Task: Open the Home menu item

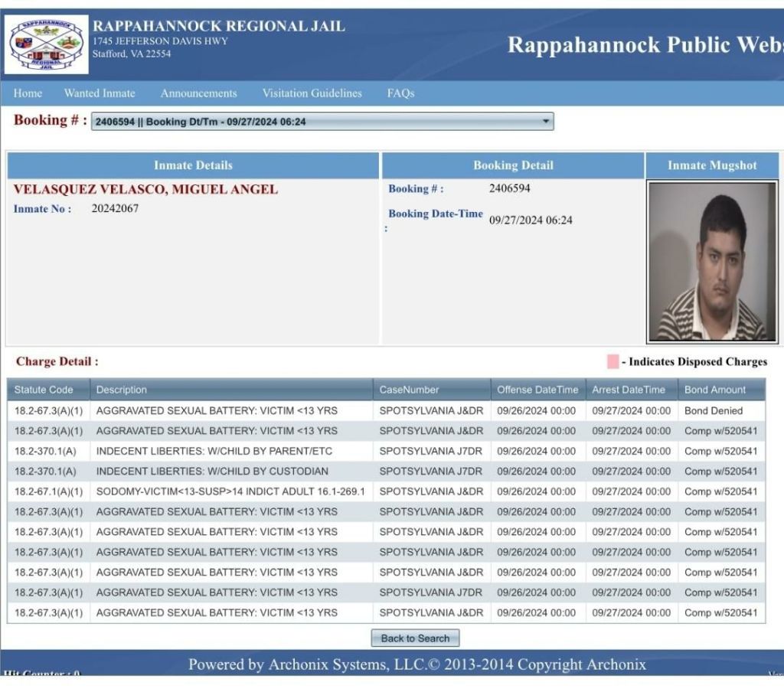Action: click(28, 93)
